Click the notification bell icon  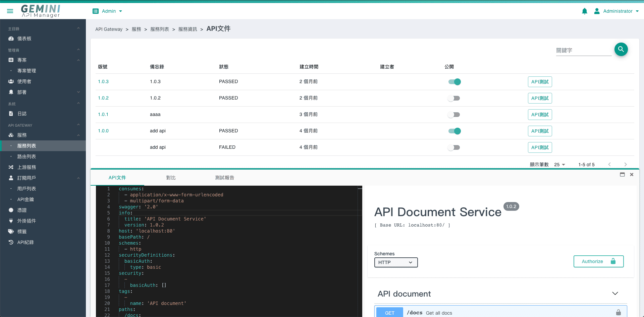[585, 11]
